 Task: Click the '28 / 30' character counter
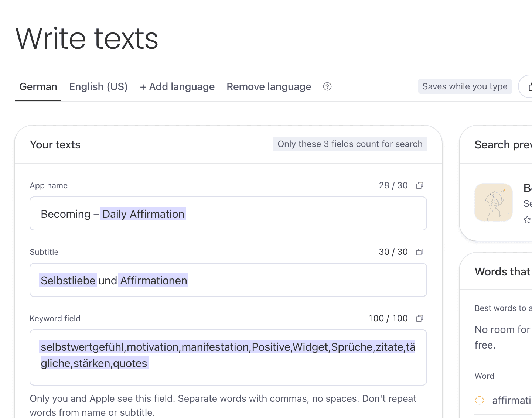click(x=393, y=185)
